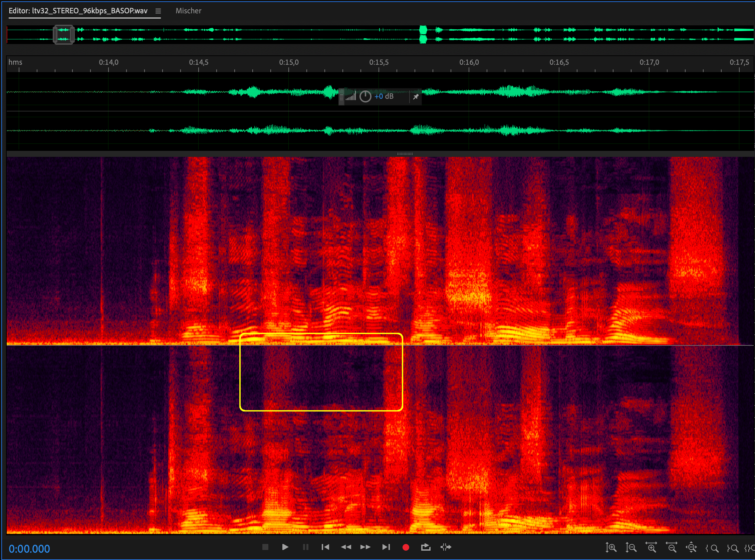Click the zoom out time icon
The height and width of the screenshot is (560, 755).
[x=671, y=547]
